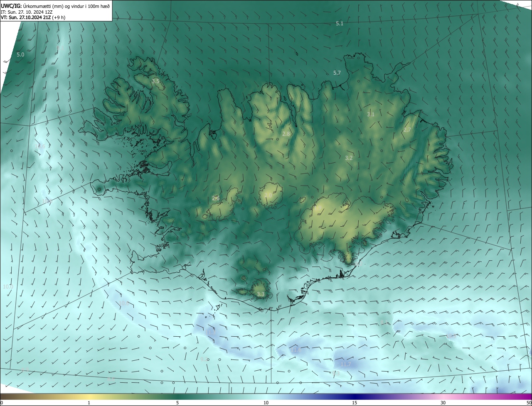
Task: Select the 2.6 value label
Action: (x=216, y=198)
